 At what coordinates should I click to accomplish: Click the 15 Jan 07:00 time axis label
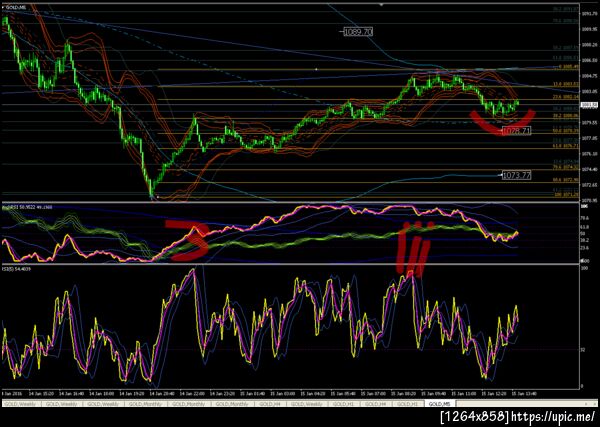[372, 394]
